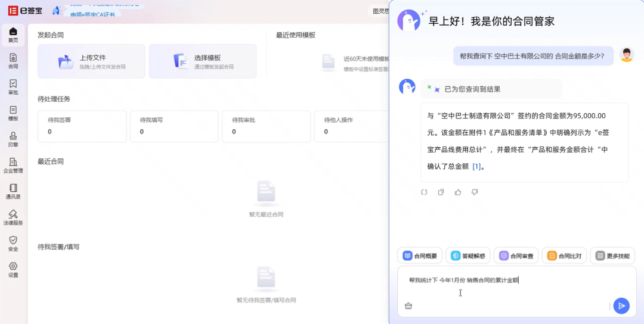
Task: Click the 上传文件 upload card
Action: [x=91, y=61]
